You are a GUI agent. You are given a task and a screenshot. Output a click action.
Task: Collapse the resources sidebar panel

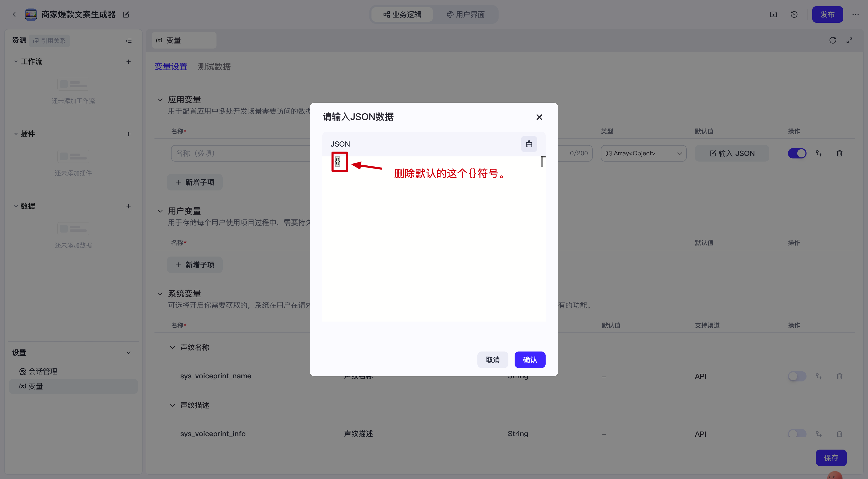click(129, 41)
